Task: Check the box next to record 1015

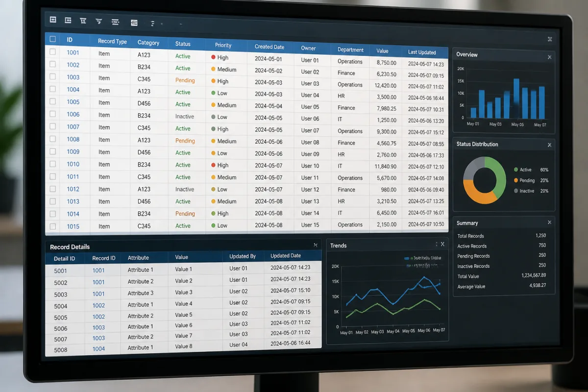Action: point(53,226)
